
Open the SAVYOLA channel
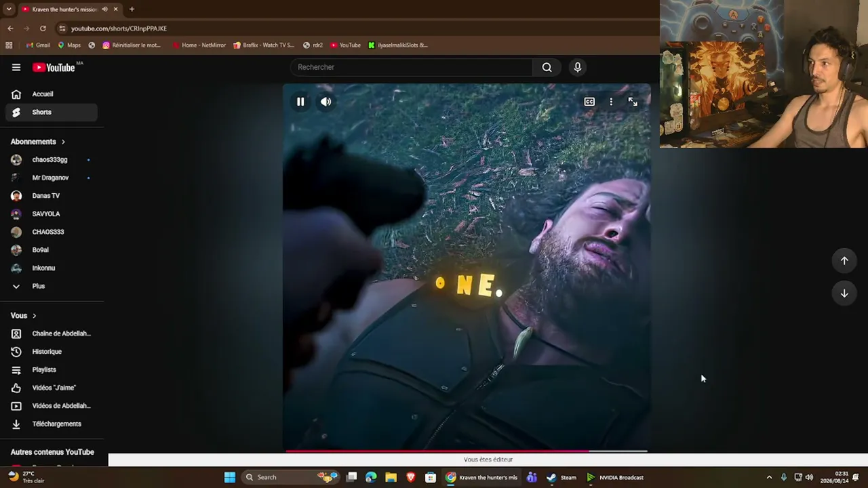52,213
